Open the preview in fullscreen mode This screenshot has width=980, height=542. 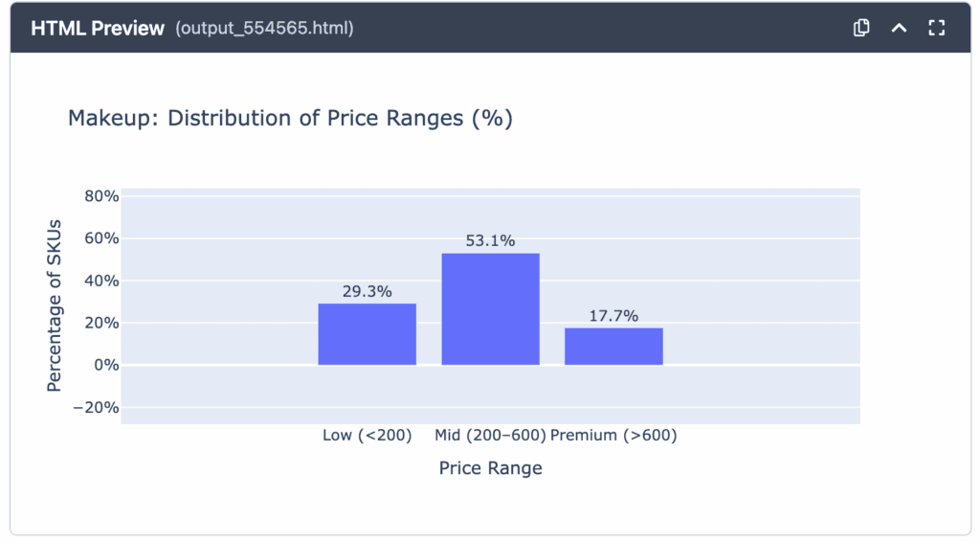pyautogui.click(x=937, y=28)
